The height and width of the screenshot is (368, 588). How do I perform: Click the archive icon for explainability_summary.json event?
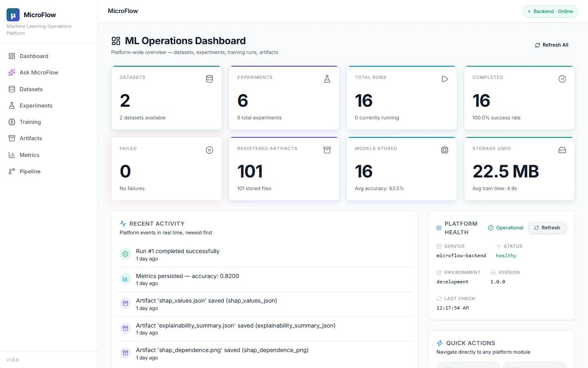pyautogui.click(x=125, y=328)
